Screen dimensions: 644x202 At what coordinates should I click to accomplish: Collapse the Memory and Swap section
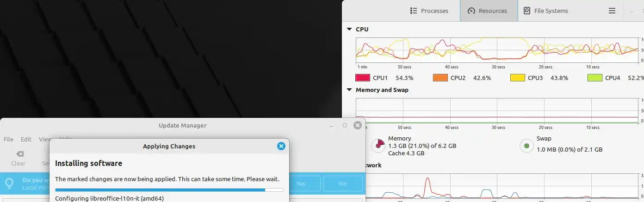pos(349,90)
